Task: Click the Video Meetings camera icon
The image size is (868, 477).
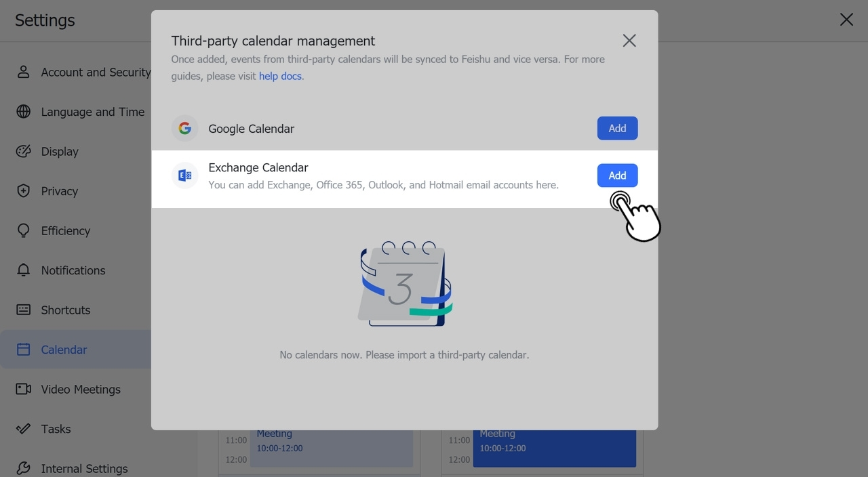Action: click(24, 389)
